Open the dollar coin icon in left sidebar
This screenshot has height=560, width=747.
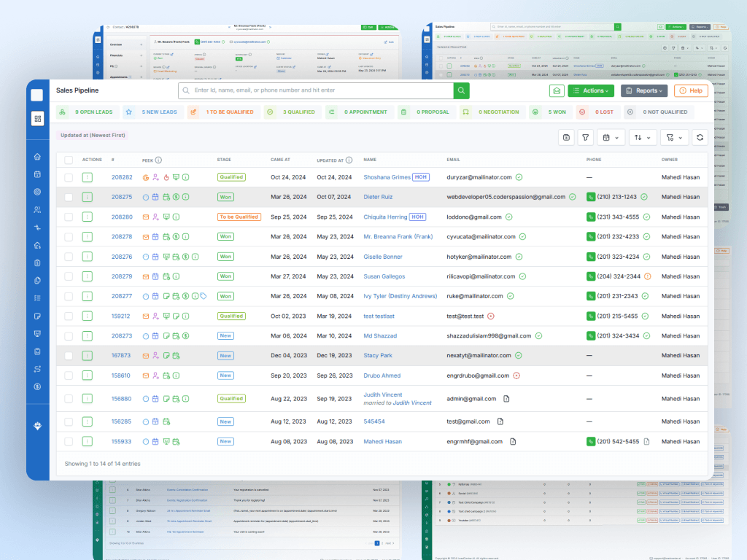[38, 386]
